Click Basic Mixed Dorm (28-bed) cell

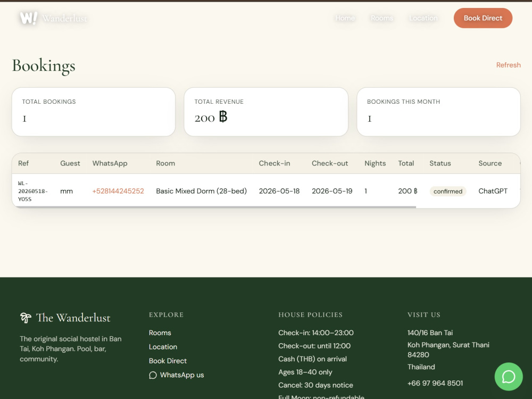click(x=201, y=191)
